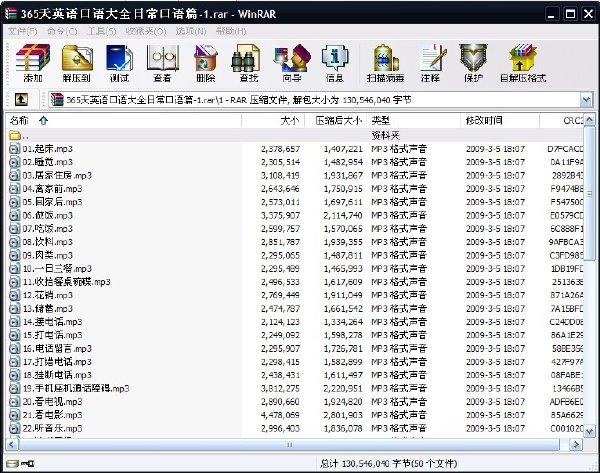Screen dimensions: 600x473
Task: Sort by the 类型 column header
Action: [x=414, y=121]
